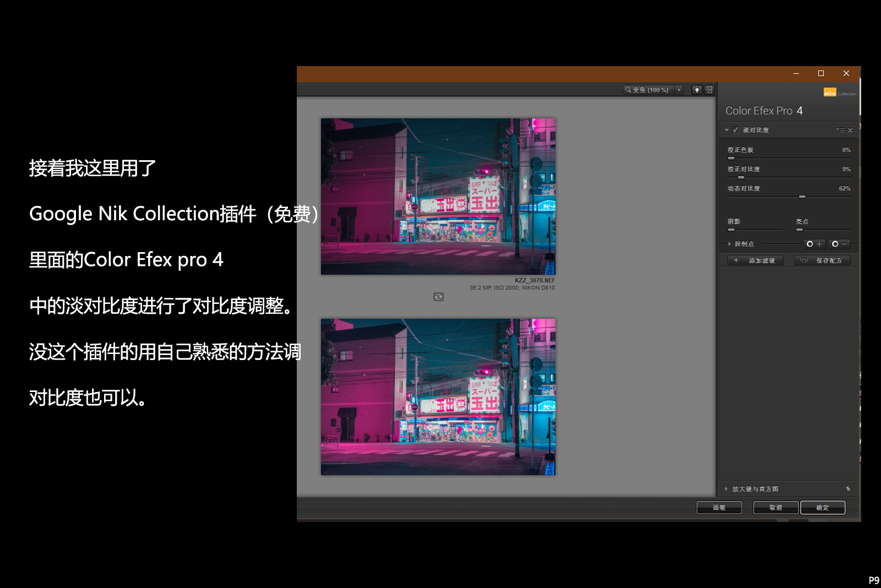Hide the right panel using the arrow icon

709,90
